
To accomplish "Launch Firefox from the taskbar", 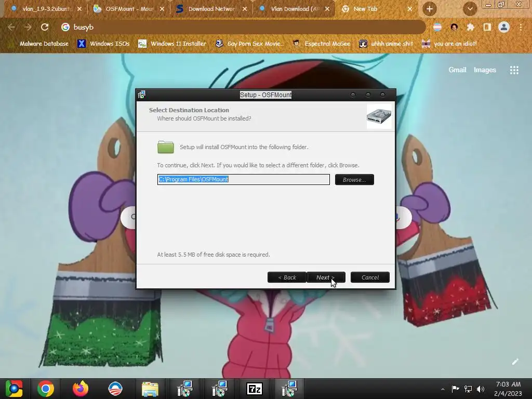I will click(81, 389).
